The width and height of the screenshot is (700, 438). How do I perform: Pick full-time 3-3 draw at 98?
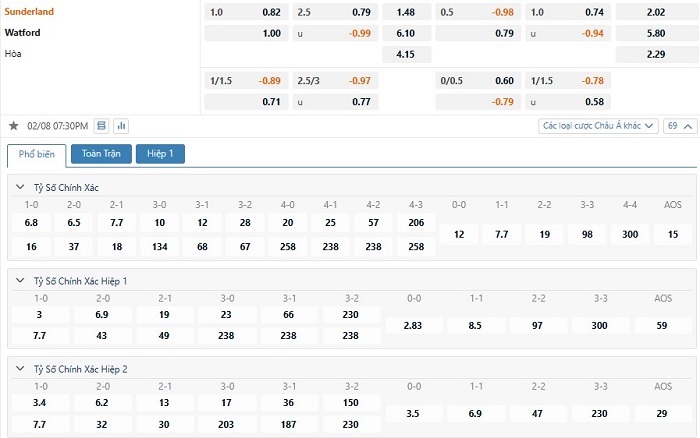pyautogui.click(x=587, y=234)
